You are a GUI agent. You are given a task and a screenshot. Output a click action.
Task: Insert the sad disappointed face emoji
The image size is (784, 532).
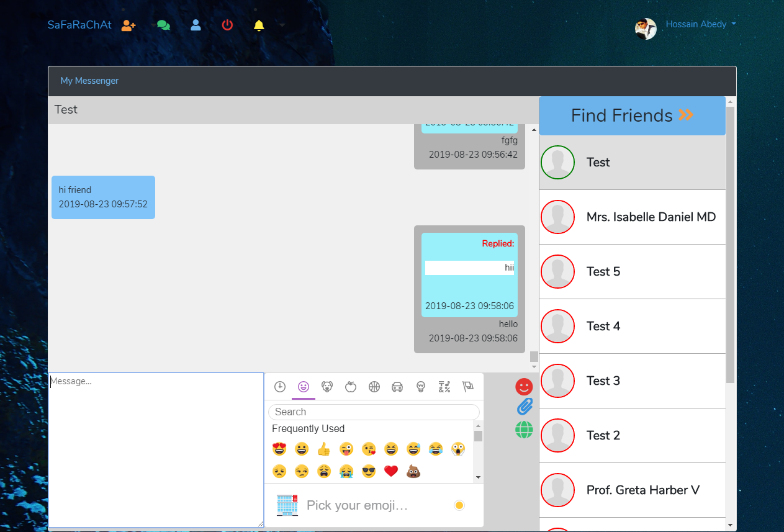(279, 471)
